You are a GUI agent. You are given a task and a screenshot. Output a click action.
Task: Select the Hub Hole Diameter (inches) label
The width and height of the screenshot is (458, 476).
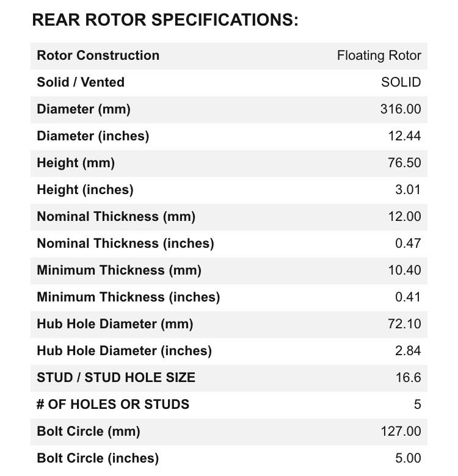click(x=124, y=351)
